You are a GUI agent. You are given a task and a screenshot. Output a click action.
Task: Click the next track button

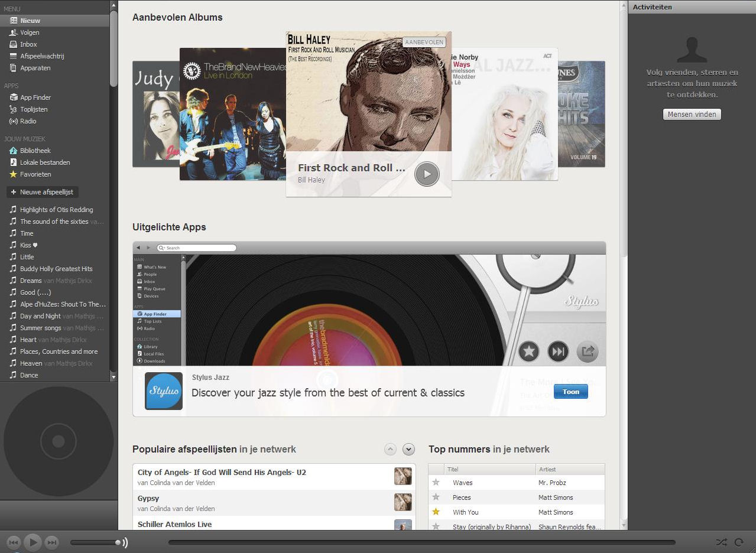pyautogui.click(x=52, y=542)
